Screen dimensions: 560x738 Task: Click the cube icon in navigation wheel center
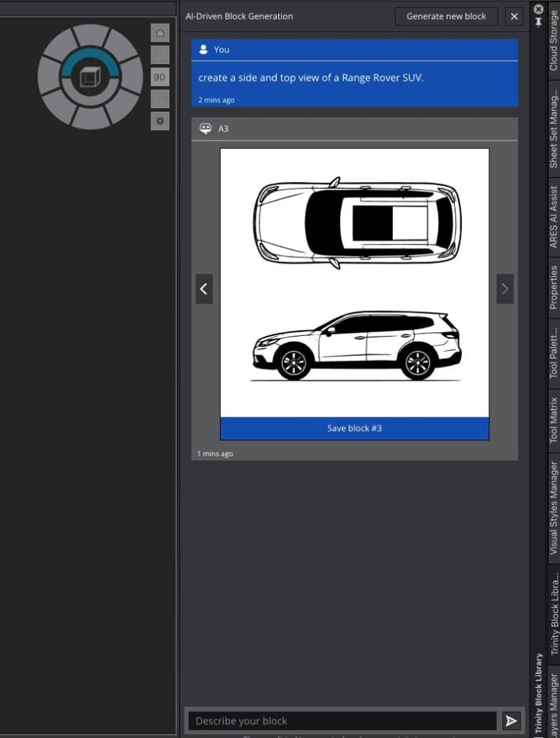(90, 76)
